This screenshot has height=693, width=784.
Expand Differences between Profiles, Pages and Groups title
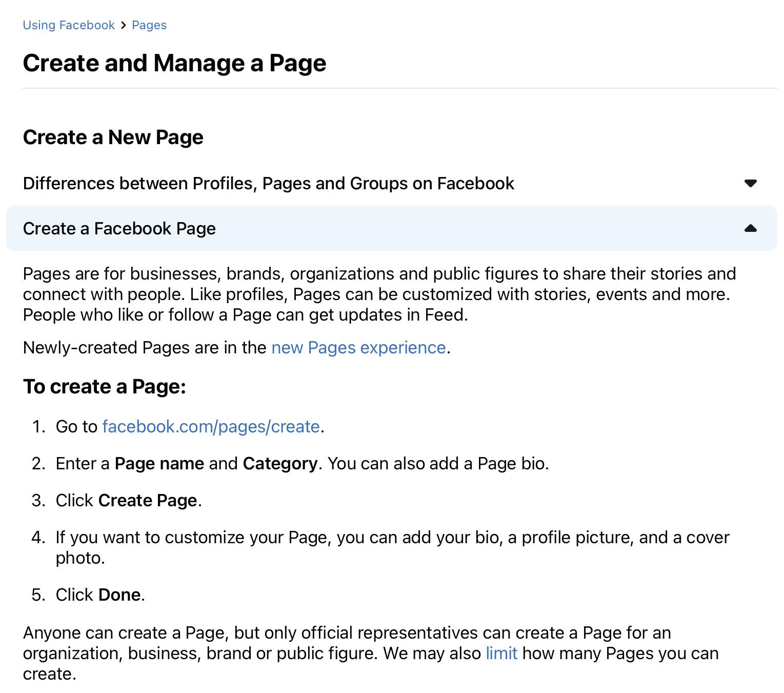coord(268,183)
